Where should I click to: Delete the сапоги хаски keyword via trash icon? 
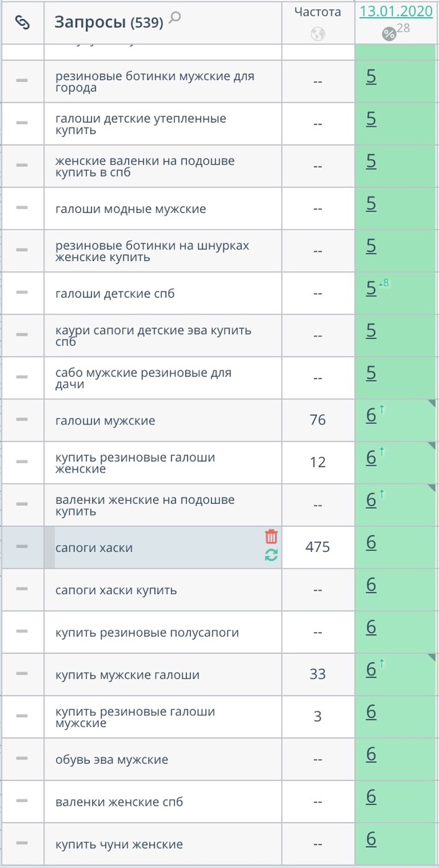[270, 536]
